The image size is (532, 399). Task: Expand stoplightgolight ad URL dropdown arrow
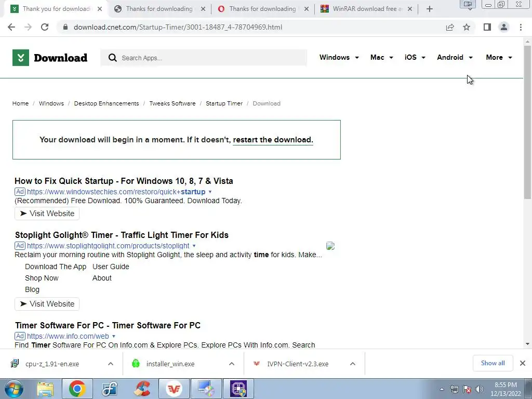pos(194,246)
